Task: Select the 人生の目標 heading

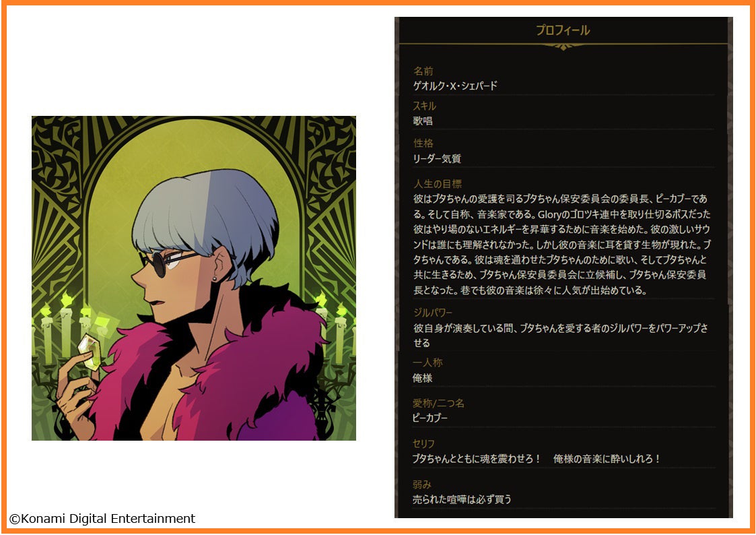Action: click(438, 184)
